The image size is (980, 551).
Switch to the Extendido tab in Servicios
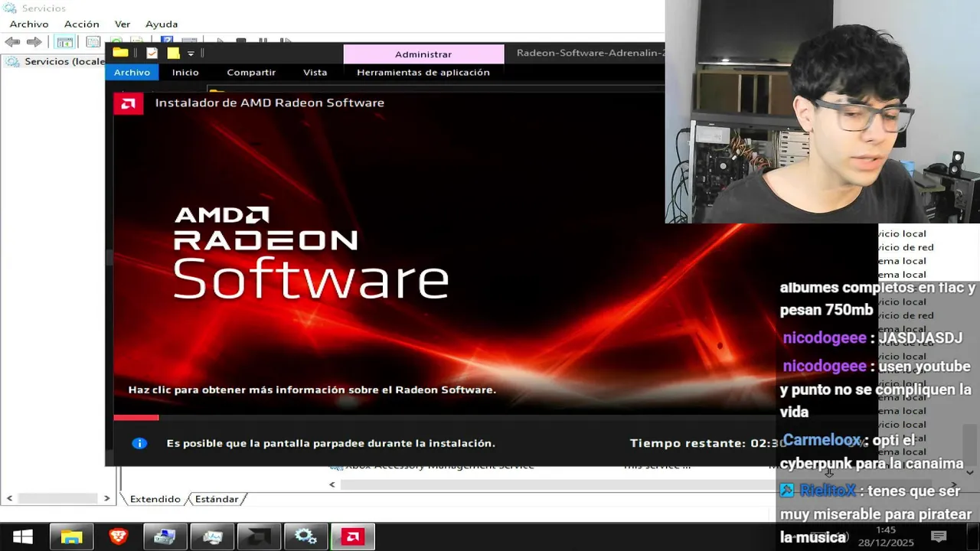[155, 499]
